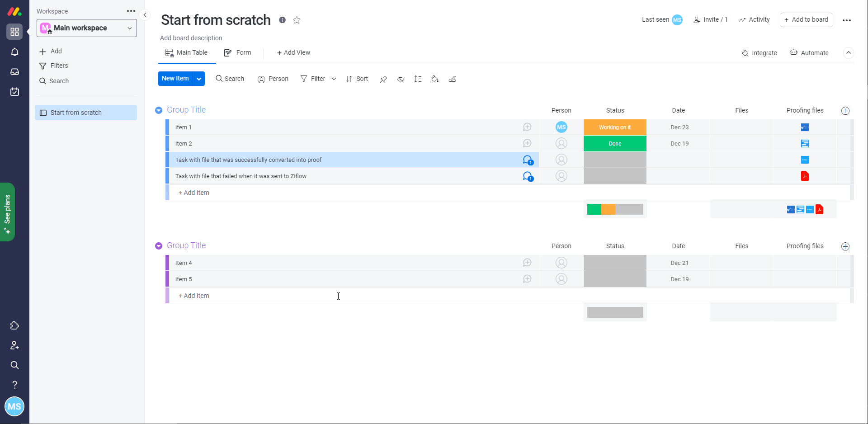Open New Item dropdown arrow
868x424 pixels.
click(x=199, y=79)
